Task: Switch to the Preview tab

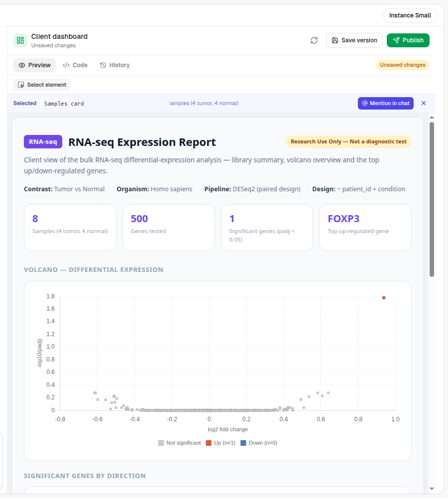Action: click(35, 65)
